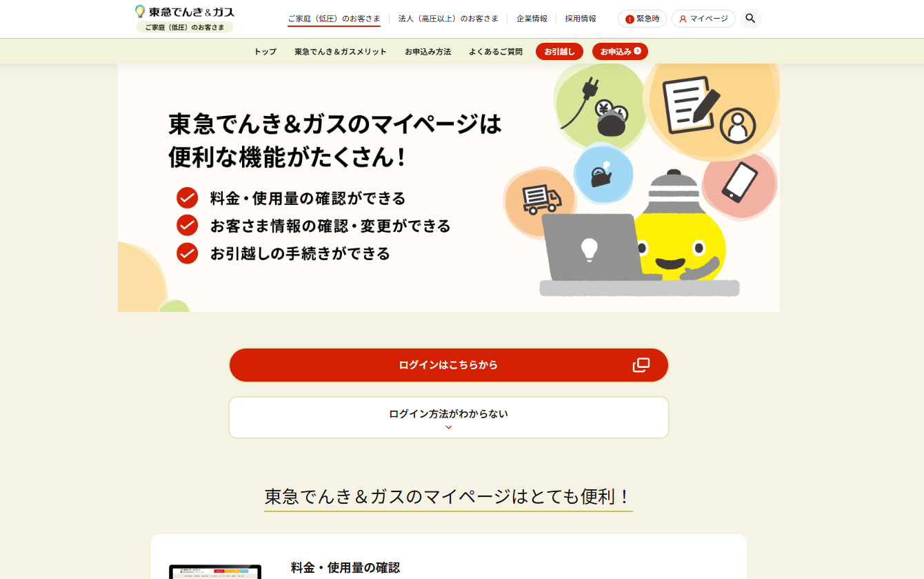The height and width of the screenshot is (579, 924).
Task: Select よくあるご質問 in navigation bar
Action: 496,52
